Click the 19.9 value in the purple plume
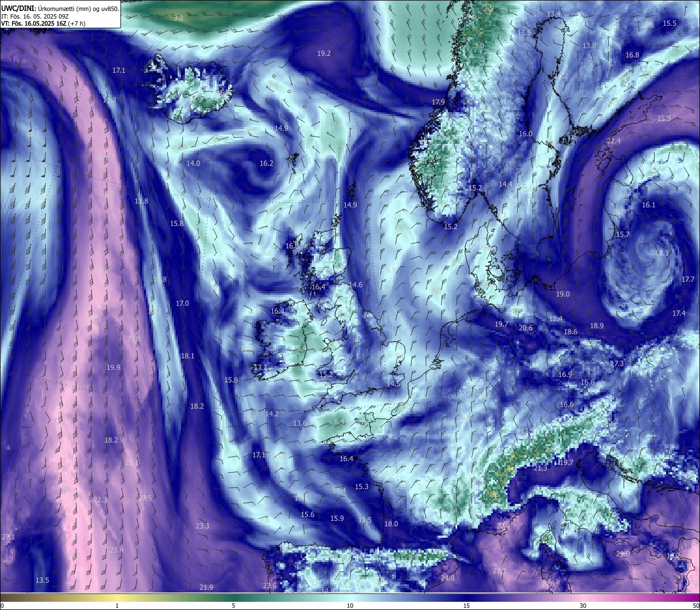Image resolution: width=700 pixels, height=610 pixels. click(113, 367)
